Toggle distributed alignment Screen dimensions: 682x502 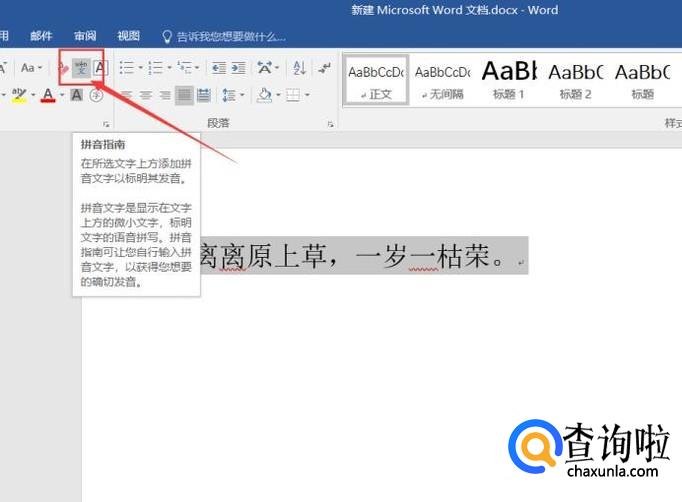[204, 95]
